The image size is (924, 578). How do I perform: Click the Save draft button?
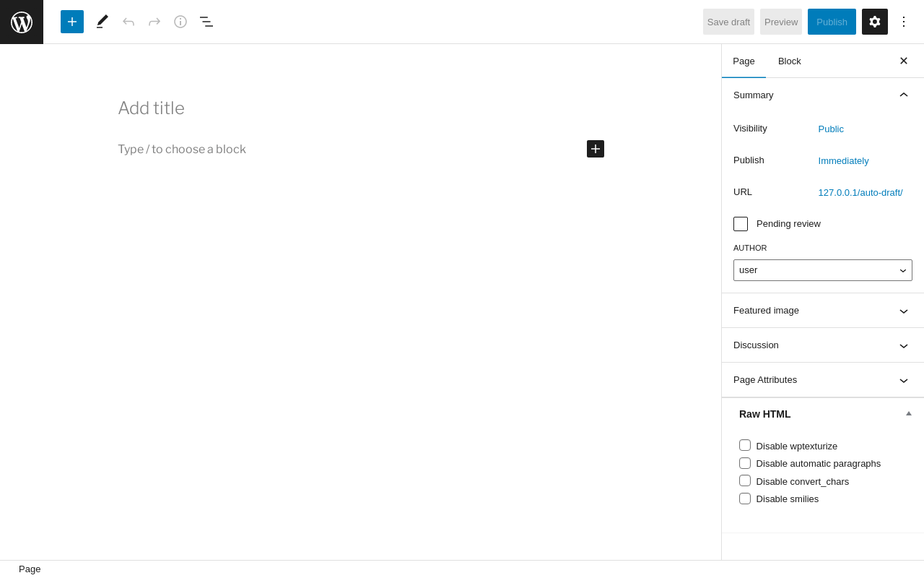(x=728, y=22)
